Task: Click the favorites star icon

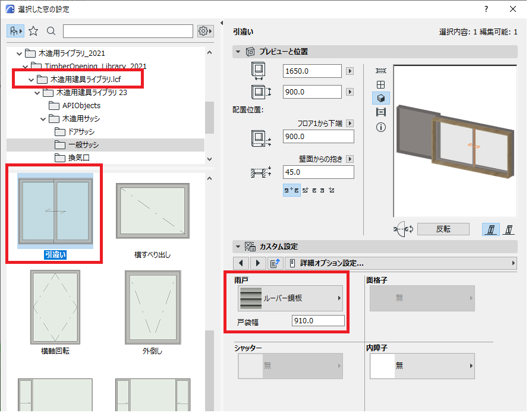Action: 33,31
